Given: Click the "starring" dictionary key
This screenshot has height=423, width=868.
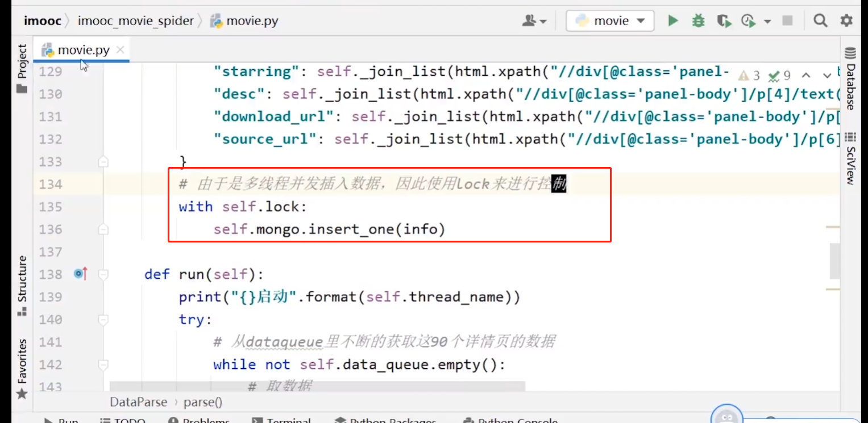Looking at the screenshot, I should click(x=256, y=72).
